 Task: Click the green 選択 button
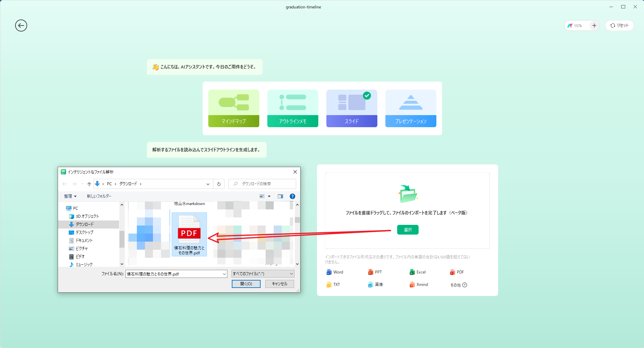click(x=408, y=230)
